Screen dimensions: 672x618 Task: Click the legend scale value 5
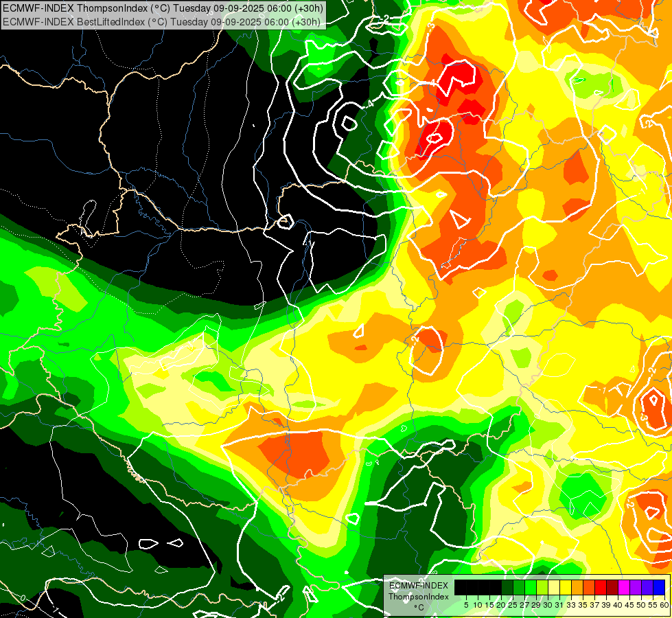(x=466, y=605)
